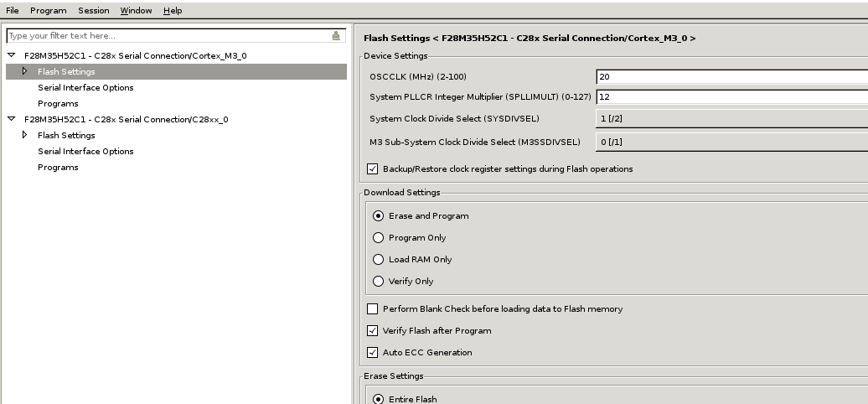Expand Flash Settings under C28xx_0
The image size is (868, 404).
pos(24,135)
